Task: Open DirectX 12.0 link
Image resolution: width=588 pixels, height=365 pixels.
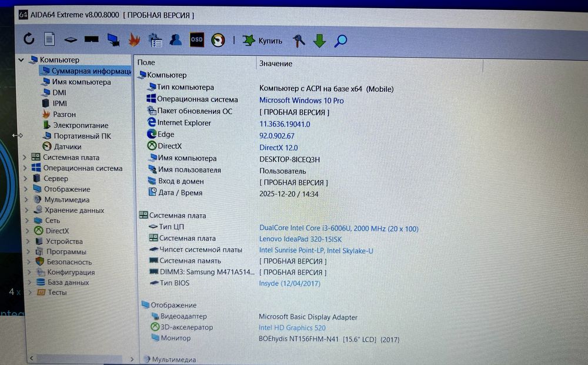Action: tap(279, 148)
